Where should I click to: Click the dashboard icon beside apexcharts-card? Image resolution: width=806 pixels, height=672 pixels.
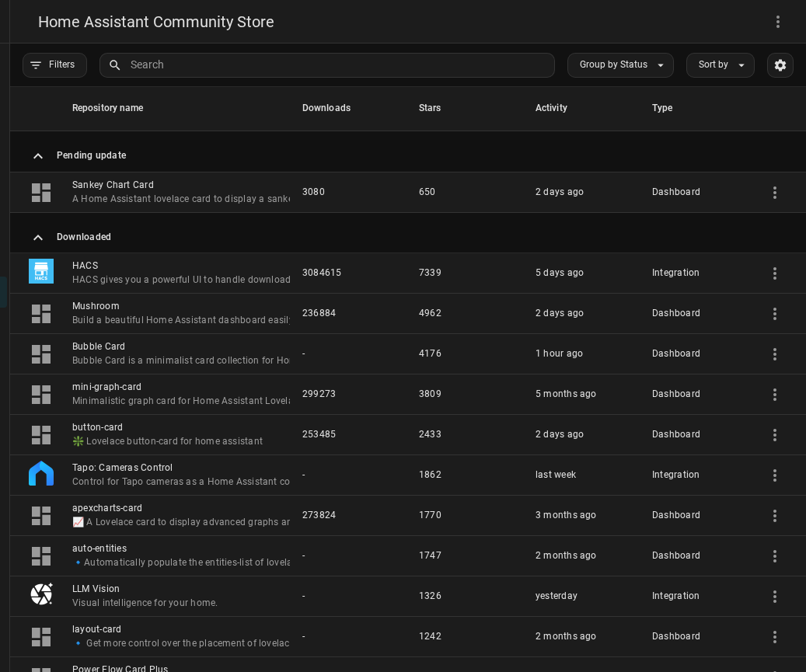(41, 516)
